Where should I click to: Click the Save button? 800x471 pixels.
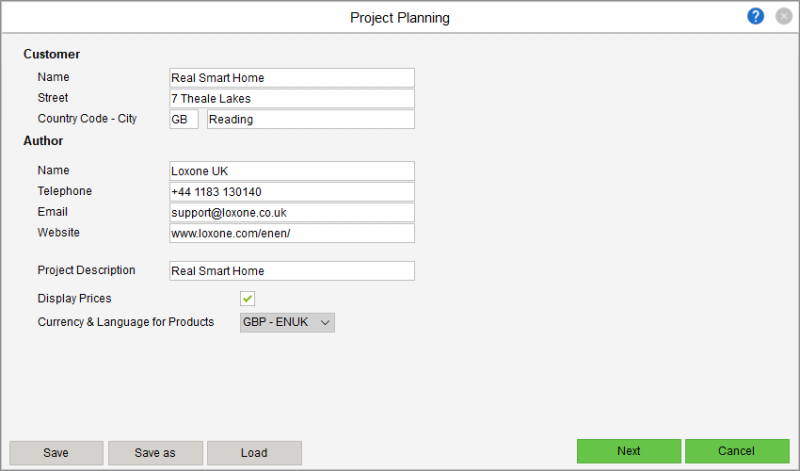point(56,453)
